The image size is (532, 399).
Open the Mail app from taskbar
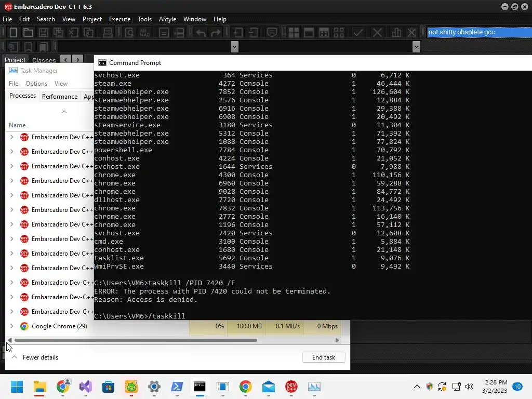[x=269, y=387]
